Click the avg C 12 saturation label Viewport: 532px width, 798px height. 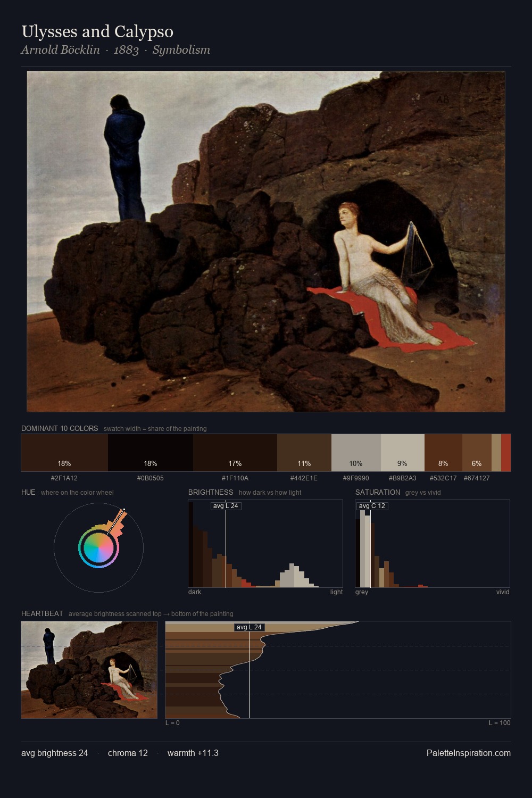[x=372, y=506]
